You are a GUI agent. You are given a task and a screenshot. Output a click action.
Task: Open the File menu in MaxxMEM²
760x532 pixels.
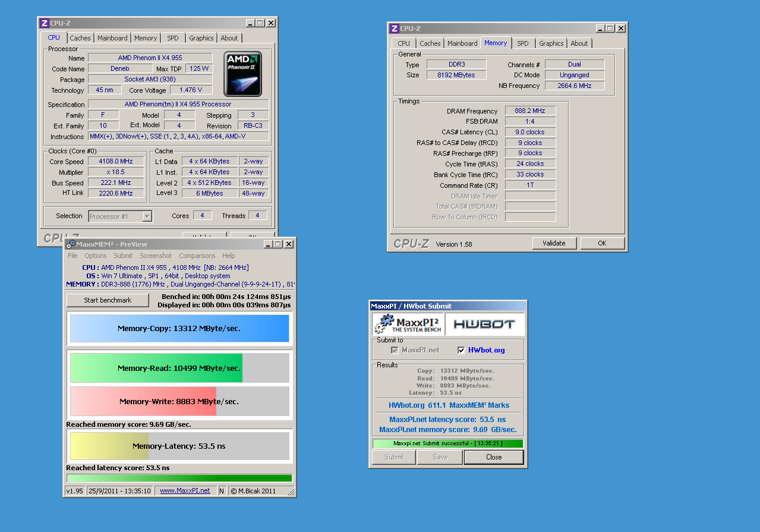(x=72, y=256)
